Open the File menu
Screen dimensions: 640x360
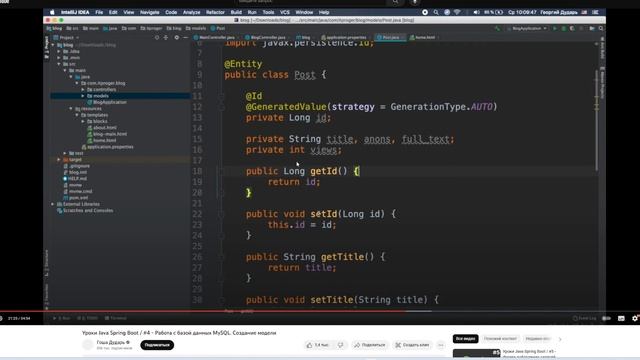[99, 12]
